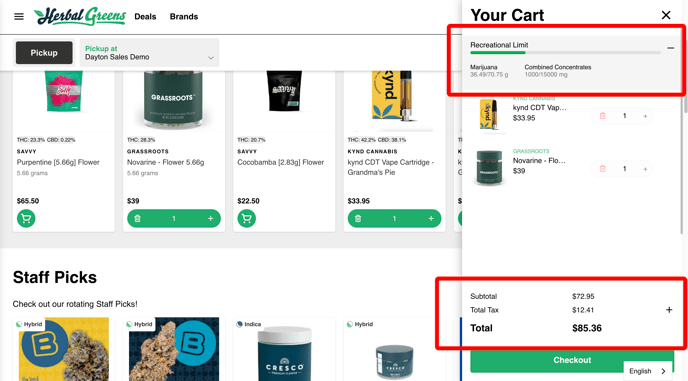Increase Novarine quantity on product card
The height and width of the screenshot is (381, 688).
[211, 219]
